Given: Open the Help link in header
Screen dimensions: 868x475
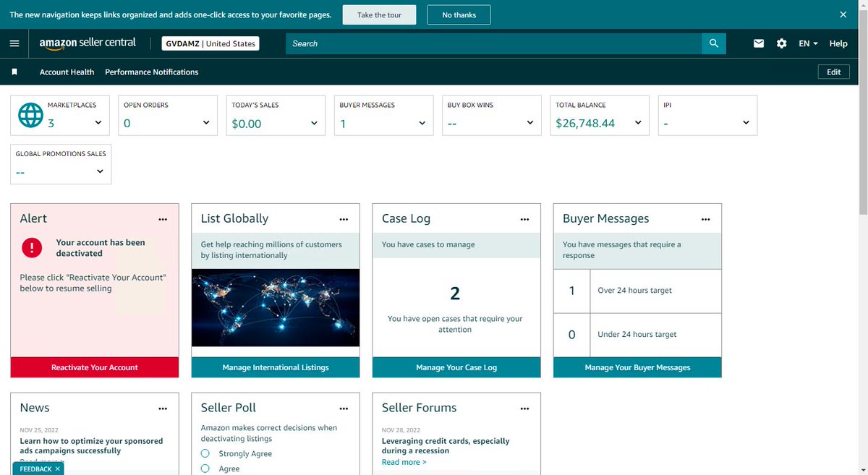Looking at the screenshot, I should pyautogui.click(x=838, y=43).
